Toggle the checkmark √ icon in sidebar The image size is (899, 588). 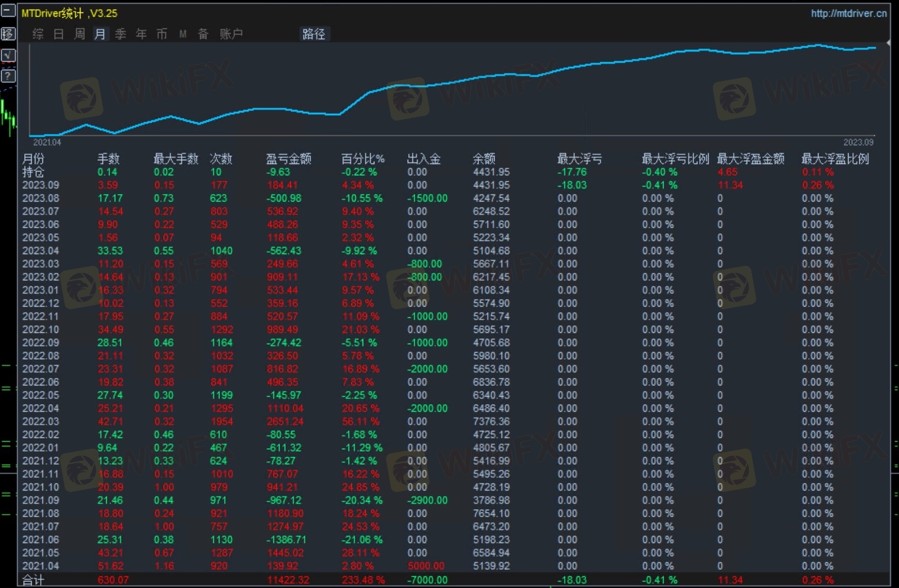pyautogui.click(x=8, y=55)
